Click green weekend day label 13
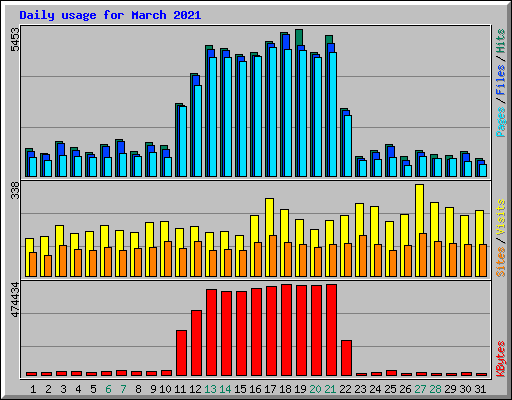This screenshot has width=512, height=400. 210,389
